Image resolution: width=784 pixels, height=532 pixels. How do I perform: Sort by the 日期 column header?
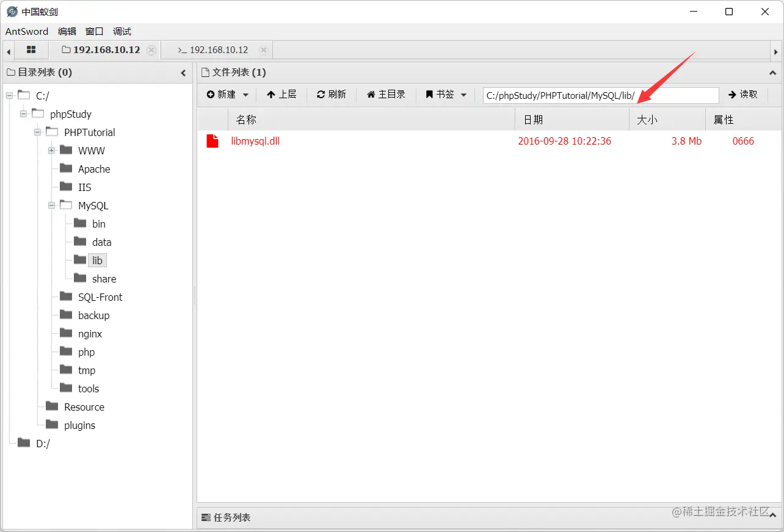[572, 120]
